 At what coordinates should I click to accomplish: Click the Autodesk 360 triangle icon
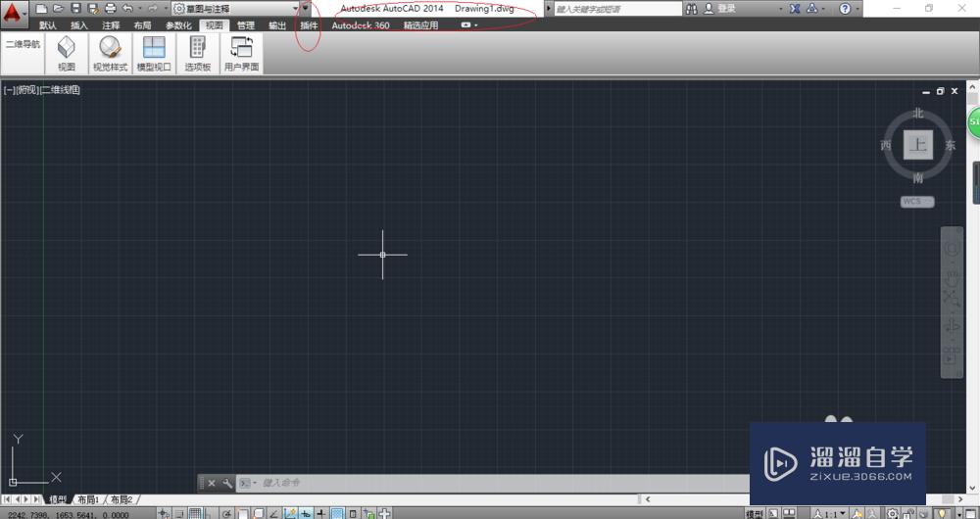click(811, 9)
